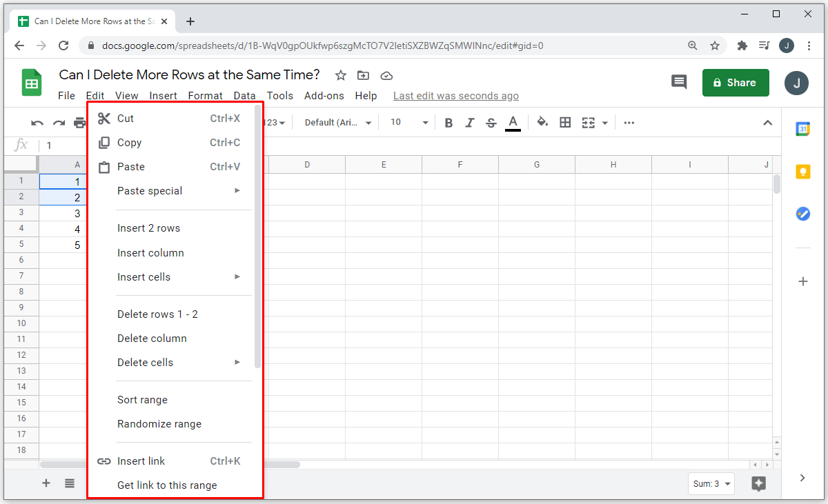The image size is (828, 504).
Task: Choose Delete rows 1 - 2
Action: point(157,314)
